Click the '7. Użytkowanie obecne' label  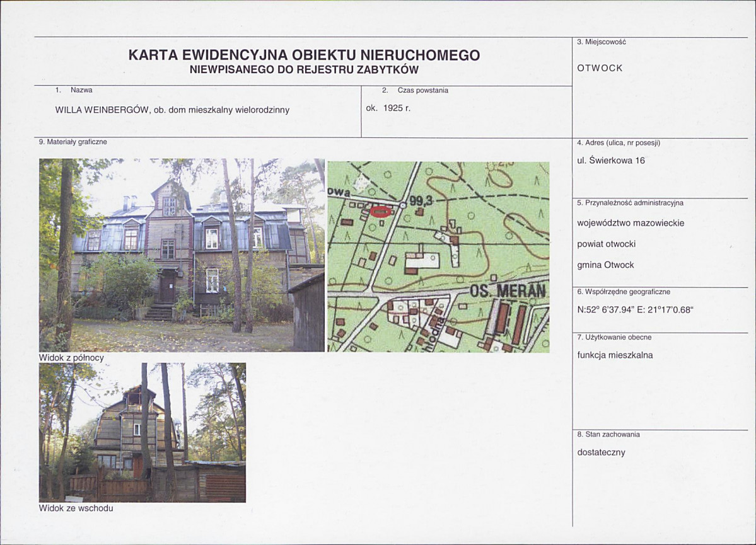[x=614, y=337]
